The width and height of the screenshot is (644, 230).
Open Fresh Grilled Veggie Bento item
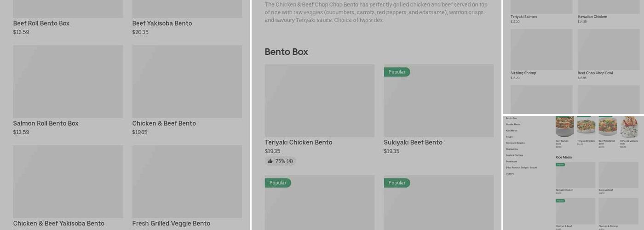(x=171, y=224)
